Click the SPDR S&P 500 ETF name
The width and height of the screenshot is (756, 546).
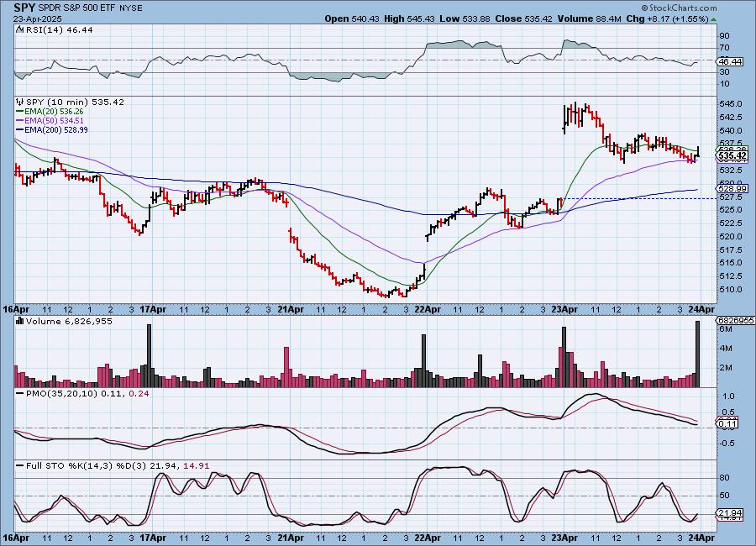pyautogui.click(x=76, y=8)
